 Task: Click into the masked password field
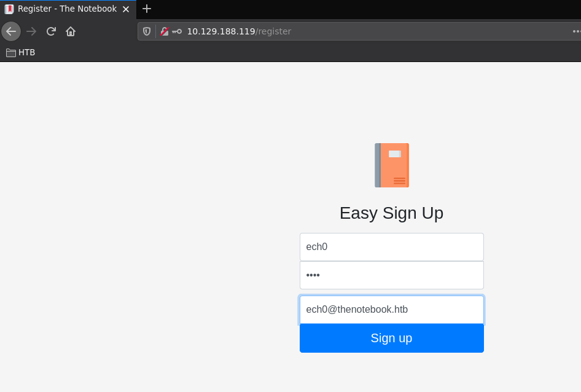click(x=391, y=275)
